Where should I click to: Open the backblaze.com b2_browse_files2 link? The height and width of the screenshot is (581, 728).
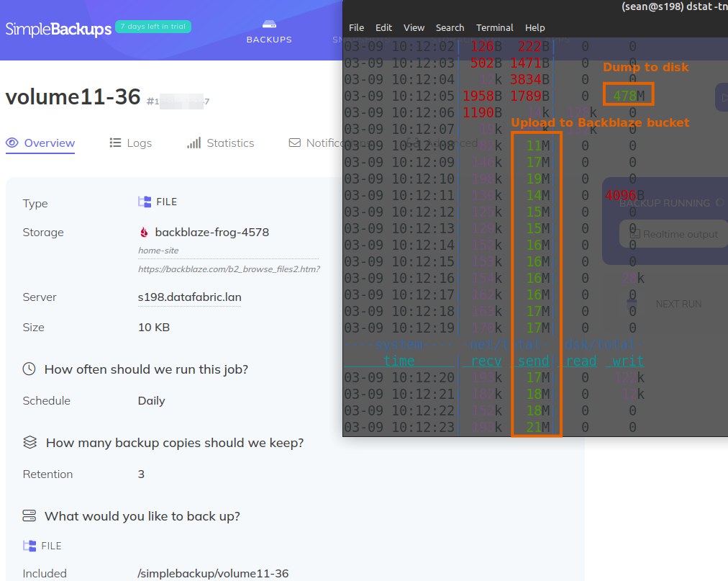pos(229,269)
